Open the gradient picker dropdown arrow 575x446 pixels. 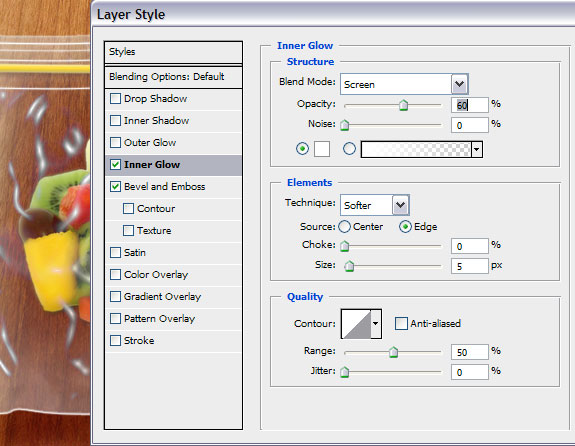(476, 149)
